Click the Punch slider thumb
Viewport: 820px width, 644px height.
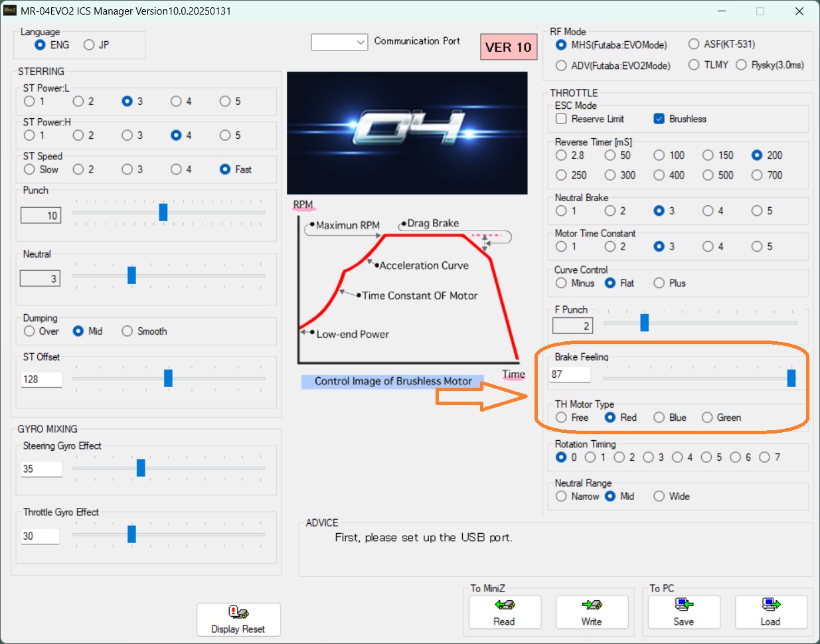point(163,212)
